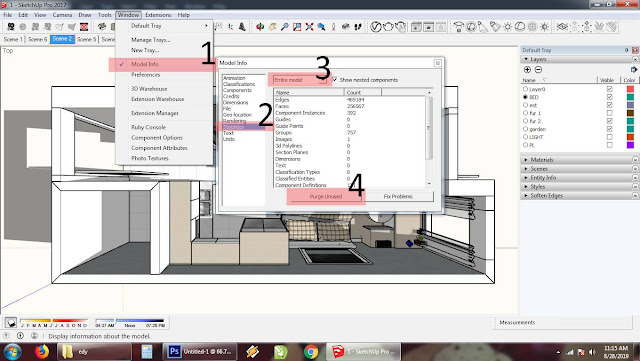This screenshot has width=640, height=361.
Task: Sort statistics by Count column header
Action: (x=363, y=92)
